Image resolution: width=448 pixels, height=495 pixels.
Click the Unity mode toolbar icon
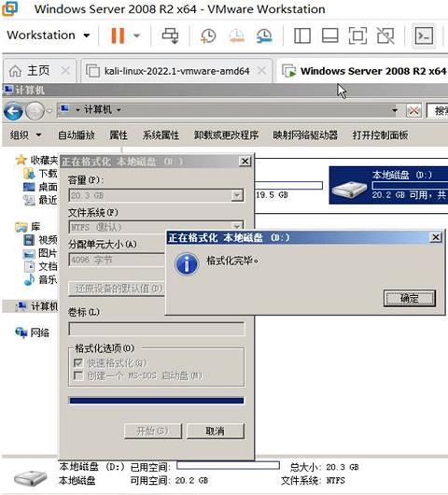click(385, 35)
